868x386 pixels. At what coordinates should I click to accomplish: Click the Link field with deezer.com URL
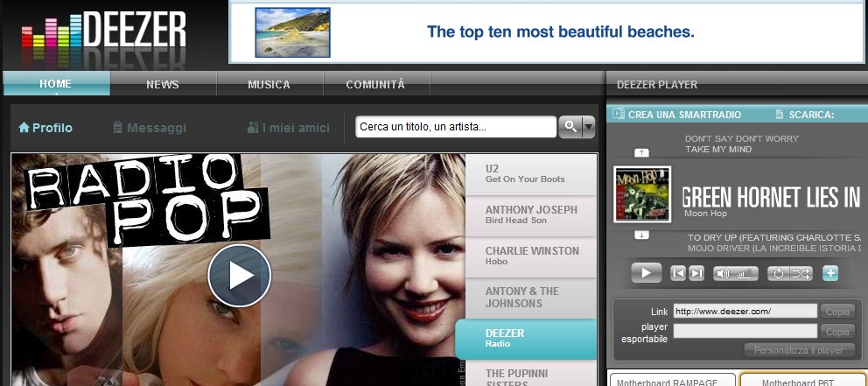745,312
